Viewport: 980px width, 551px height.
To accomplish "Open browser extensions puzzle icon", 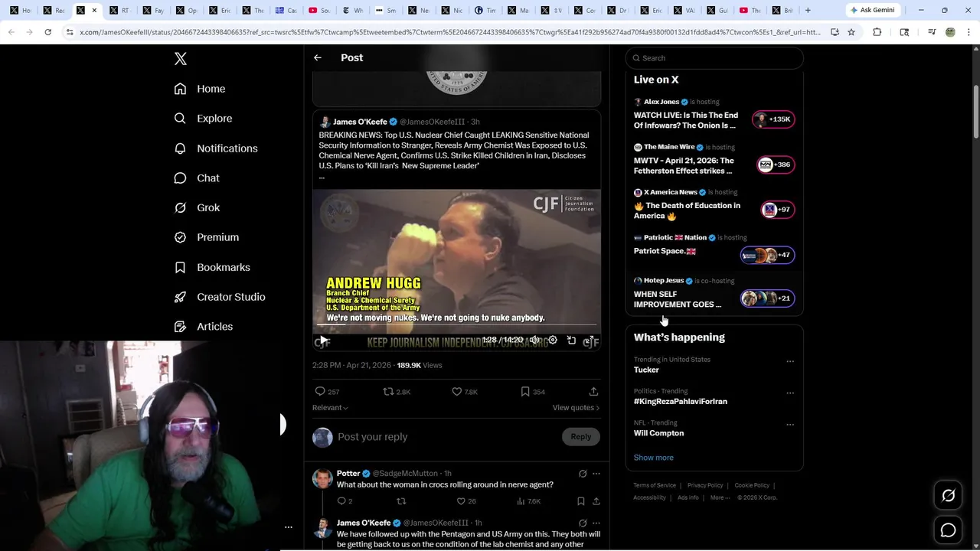I will 877,32.
